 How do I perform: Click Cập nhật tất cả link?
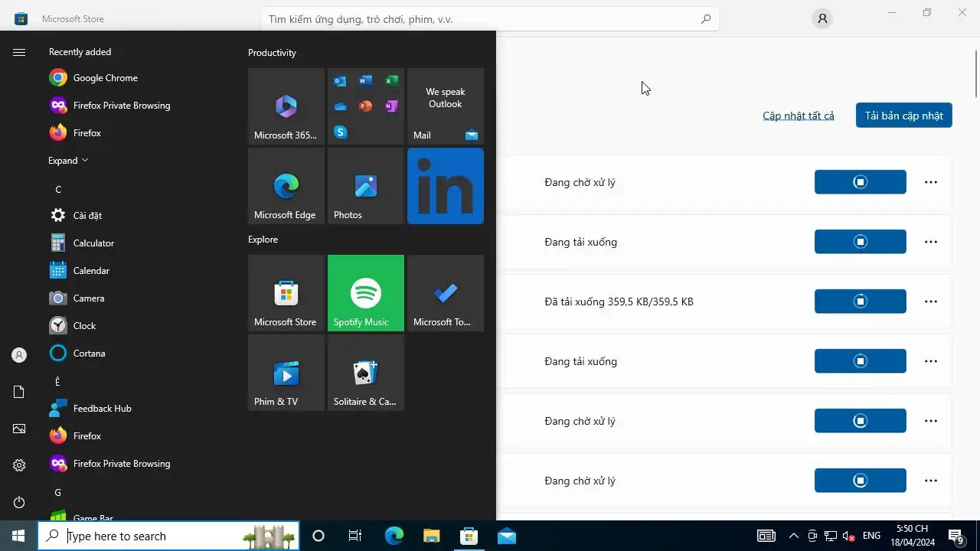click(799, 116)
